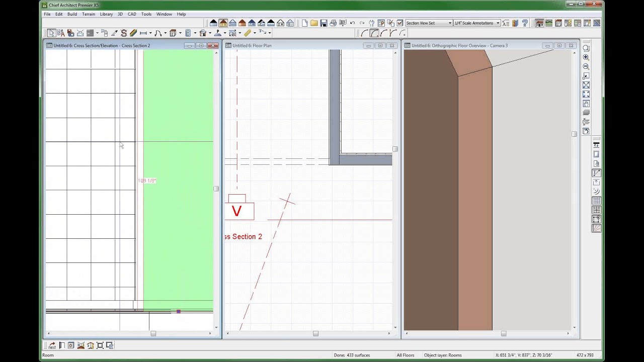Click the Cross Section 2 horizontal scrollbar
644x362 pixels.
click(x=129, y=333)
